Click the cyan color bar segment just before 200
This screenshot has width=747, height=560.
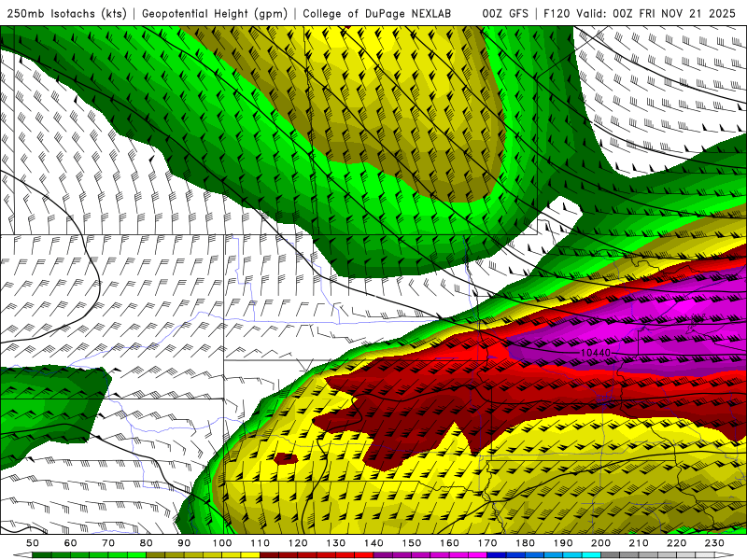point(591,555)
